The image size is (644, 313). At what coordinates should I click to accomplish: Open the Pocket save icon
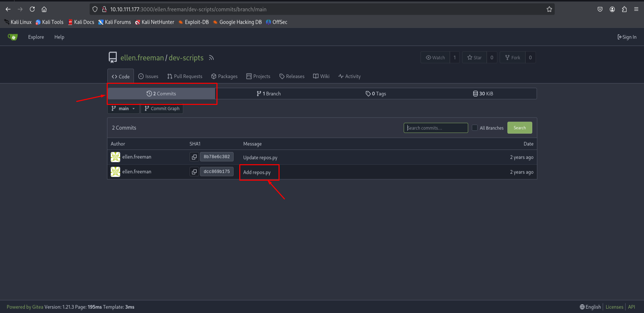(600, 9)
